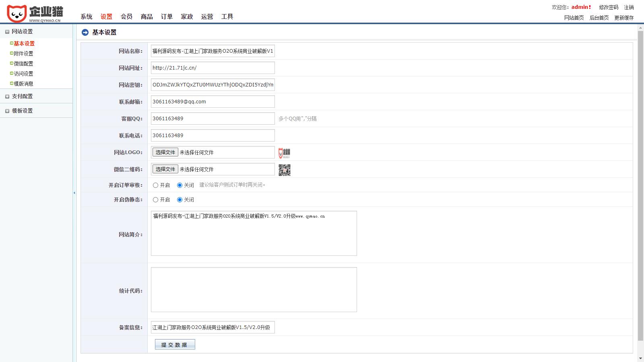
Task: Click the 企业猫 panda logo
Action: [x=16, y=11]
